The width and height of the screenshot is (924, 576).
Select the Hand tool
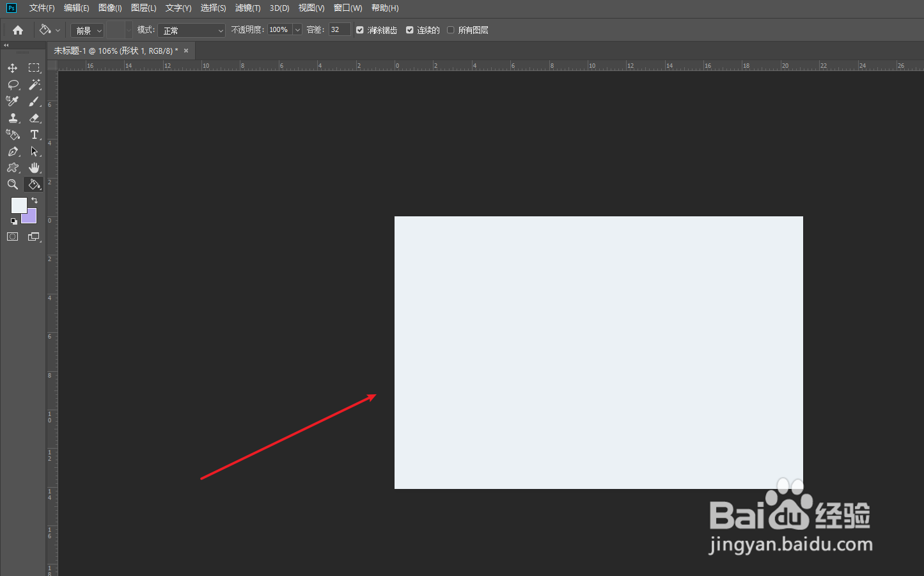point(35,168)
